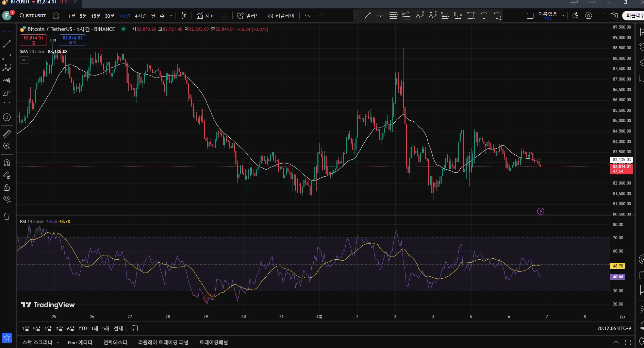Open the 이름없음 layout dropdown
Viewport: 644px width, 348px height.
coord(563,16)
